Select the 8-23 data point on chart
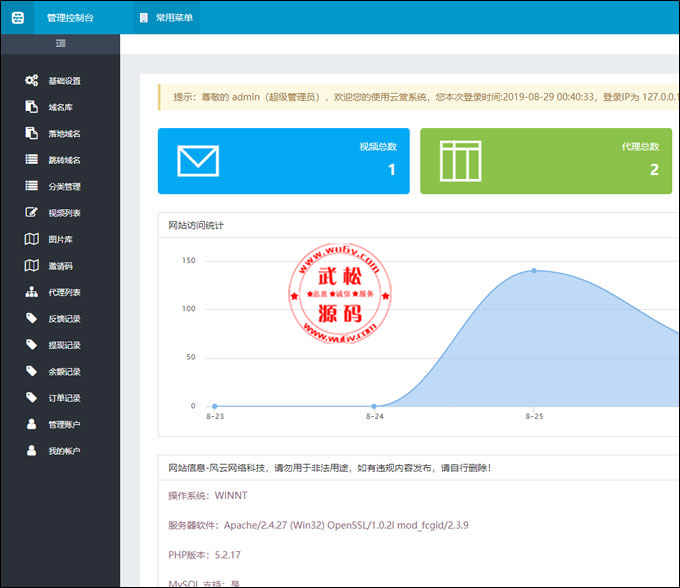The height and width of the screenshot is (588, 680). [215, 406]
